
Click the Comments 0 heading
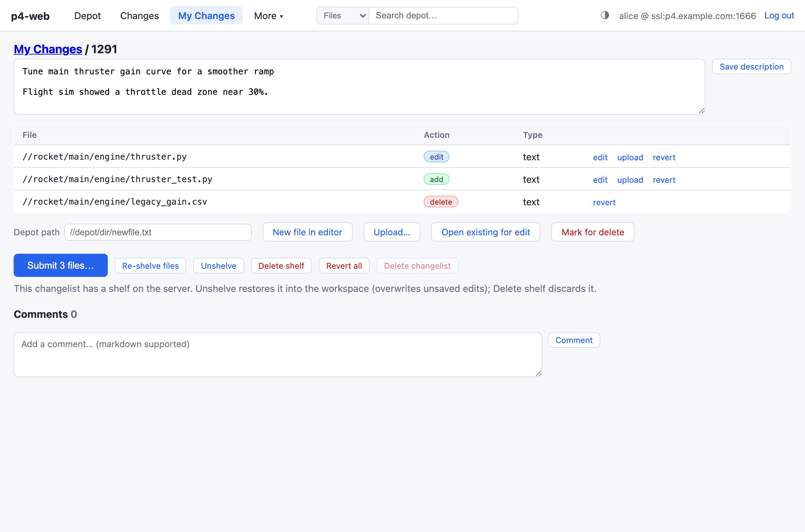coord(45,314)
